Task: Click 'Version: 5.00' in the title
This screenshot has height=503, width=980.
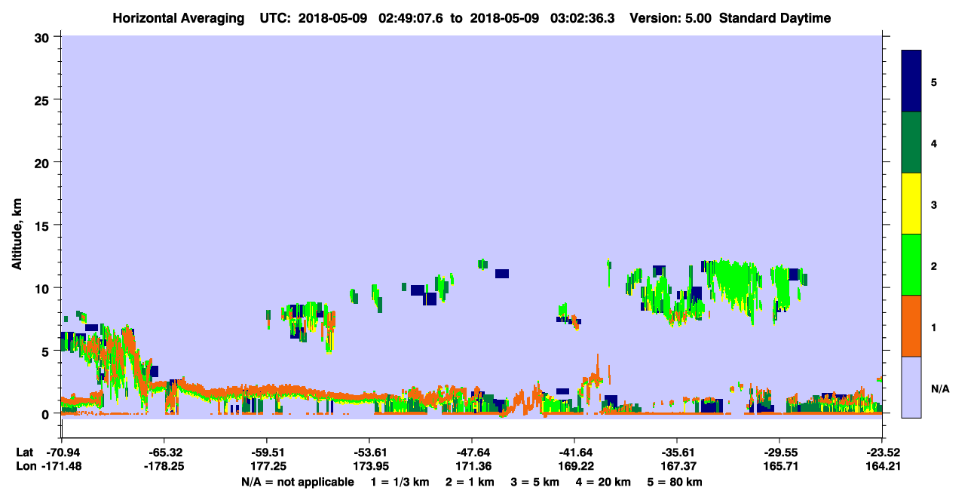Action: [x=672, y=18]
